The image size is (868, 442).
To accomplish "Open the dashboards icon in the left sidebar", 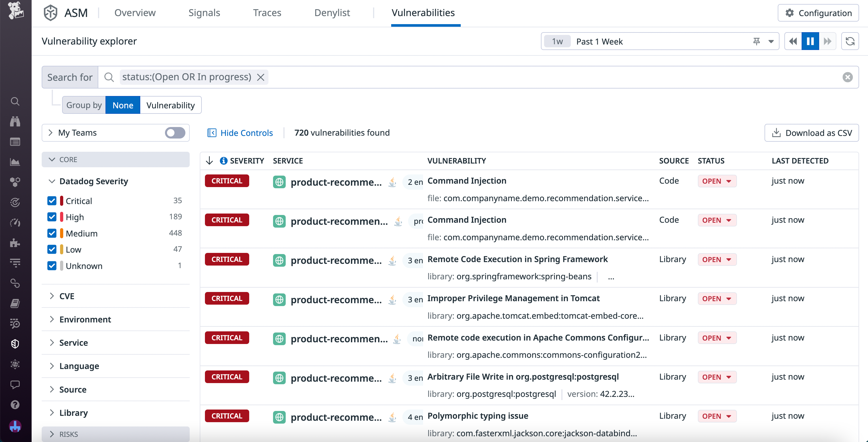I will point(15,162).
